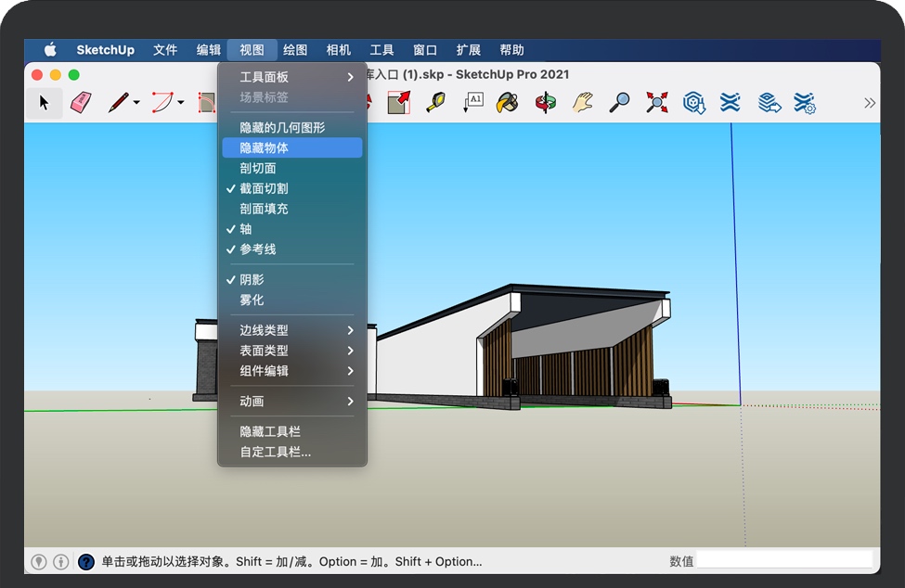Click the Text label tool (A1)
This screenshot has width=905, height=588.
point(472,103)
